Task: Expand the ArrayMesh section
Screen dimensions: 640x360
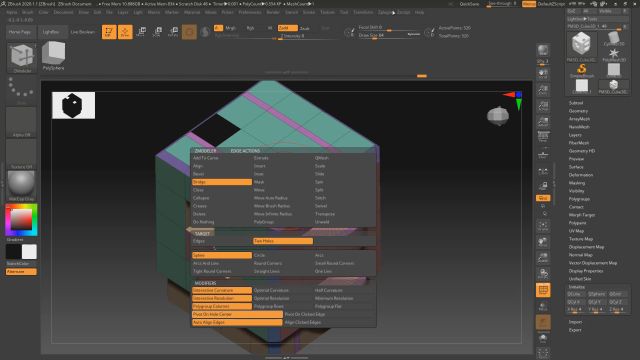Action: click(579, 119)
